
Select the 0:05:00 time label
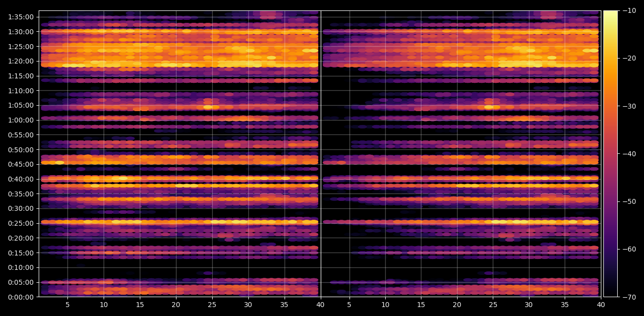[x=21, y=282]
